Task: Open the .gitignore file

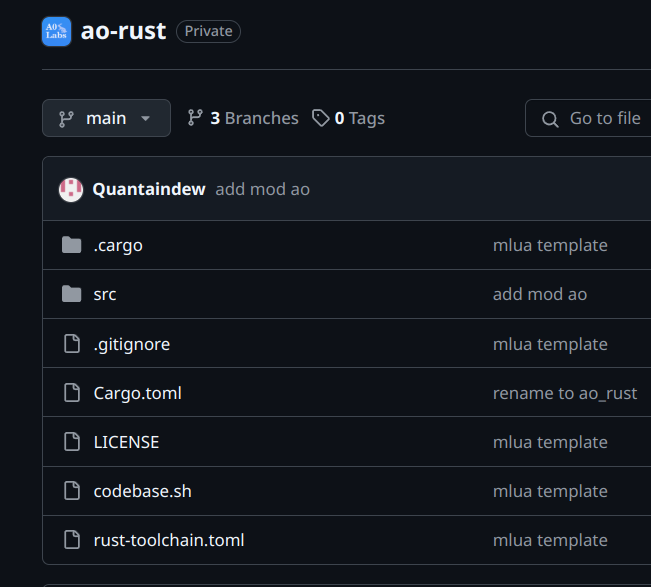Action: [x=132, y=344]
